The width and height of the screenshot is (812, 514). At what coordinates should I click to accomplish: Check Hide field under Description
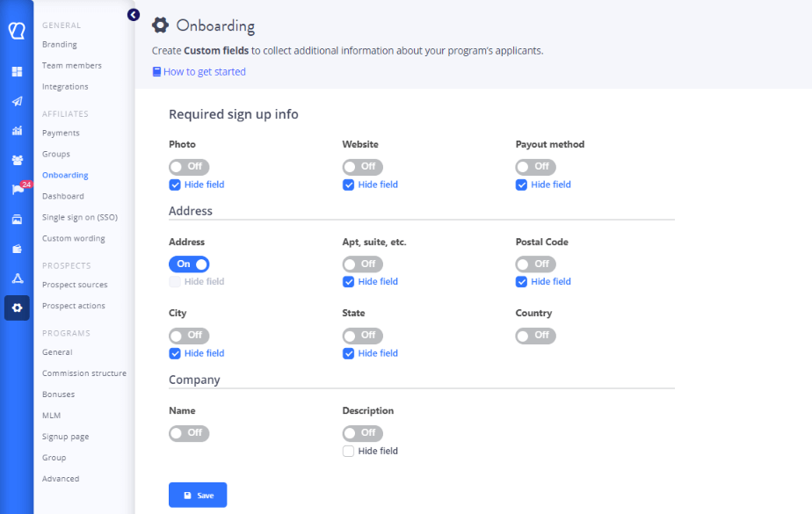(348, 450)
